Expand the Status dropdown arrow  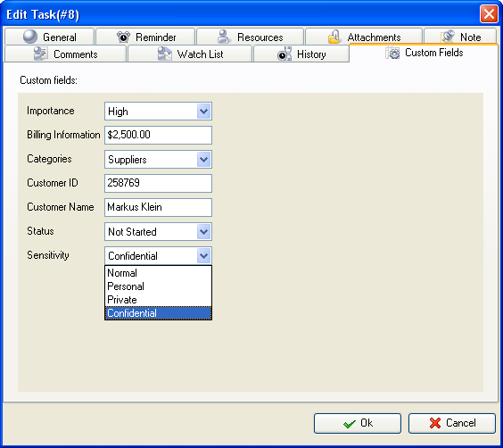tap(203, 232)
